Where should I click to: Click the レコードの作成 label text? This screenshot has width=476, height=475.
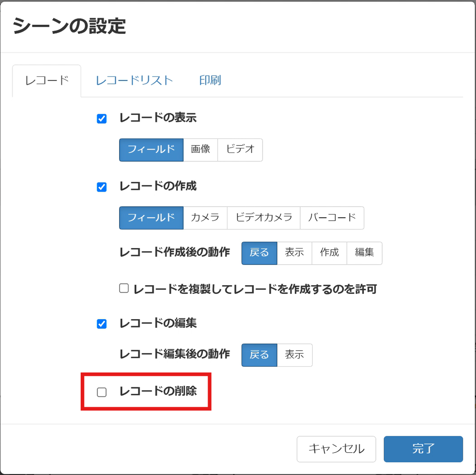click(158, 186)
